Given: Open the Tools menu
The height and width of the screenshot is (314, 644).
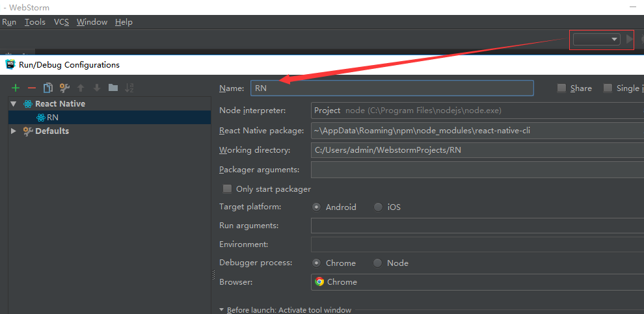Looking at the screenshot, I should [35, 22].
